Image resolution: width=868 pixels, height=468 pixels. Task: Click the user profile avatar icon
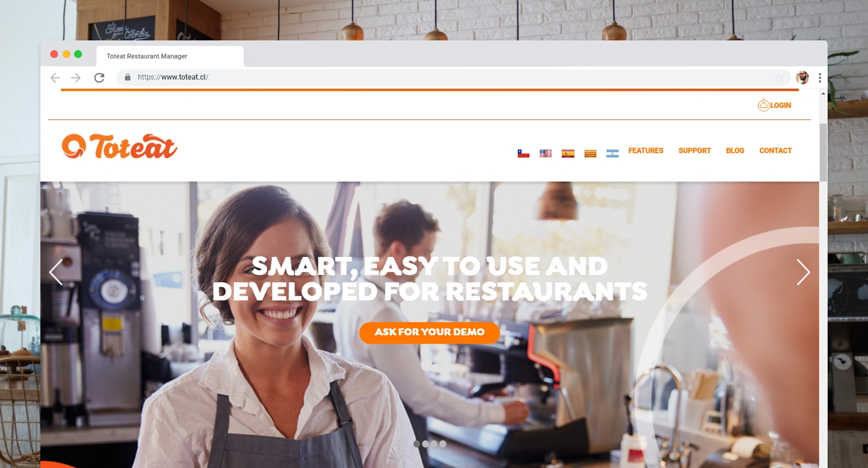pyautogui.click(x=802, y=77)
